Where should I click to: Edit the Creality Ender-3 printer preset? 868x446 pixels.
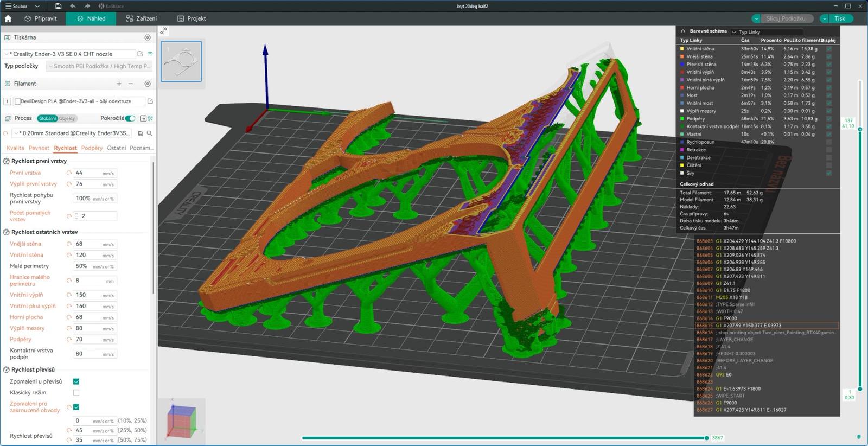point(140,54)
